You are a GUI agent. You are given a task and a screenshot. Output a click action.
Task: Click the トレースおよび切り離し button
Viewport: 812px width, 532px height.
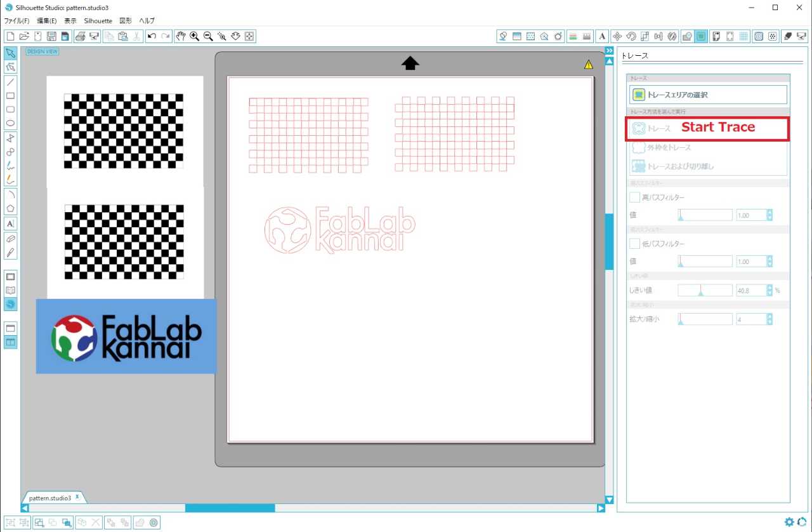coord(708,166)
